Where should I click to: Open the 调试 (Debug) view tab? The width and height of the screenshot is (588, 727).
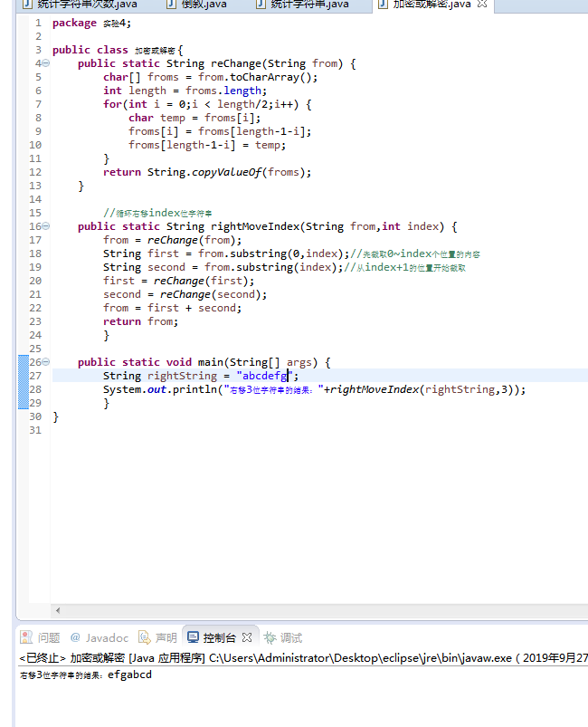pos(282,638)
